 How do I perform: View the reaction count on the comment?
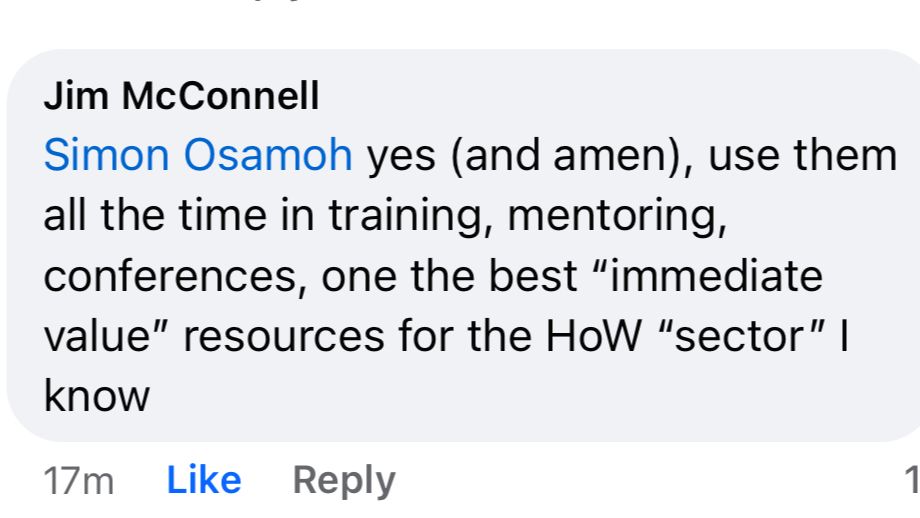(x=911, y=481)
